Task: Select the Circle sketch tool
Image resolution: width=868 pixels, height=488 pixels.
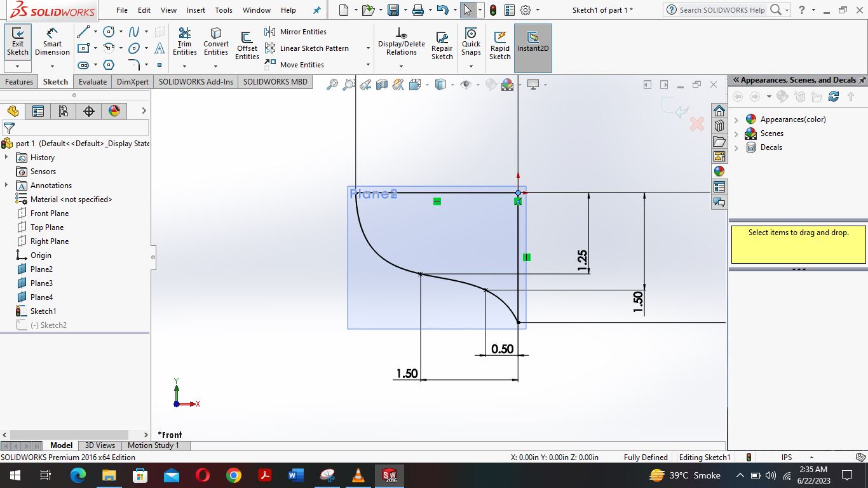Action: (x=109, y=32)
